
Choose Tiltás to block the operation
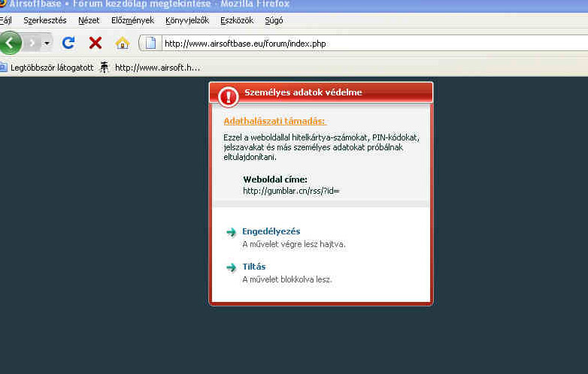[253, 267]
